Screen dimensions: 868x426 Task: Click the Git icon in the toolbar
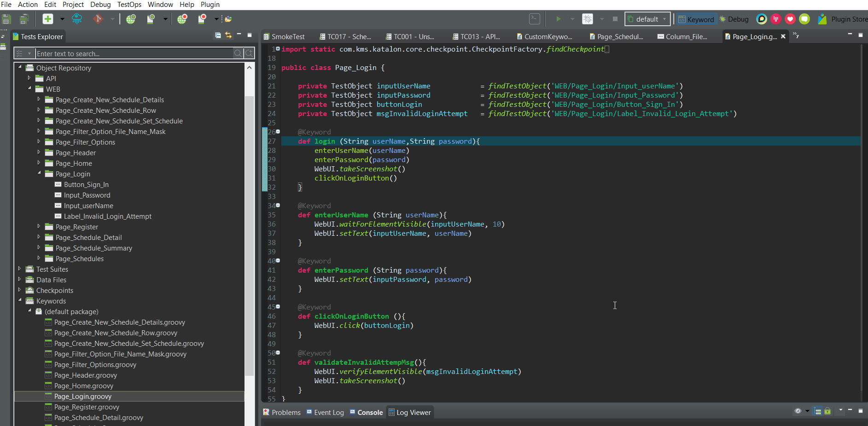(x=98, y=19)
